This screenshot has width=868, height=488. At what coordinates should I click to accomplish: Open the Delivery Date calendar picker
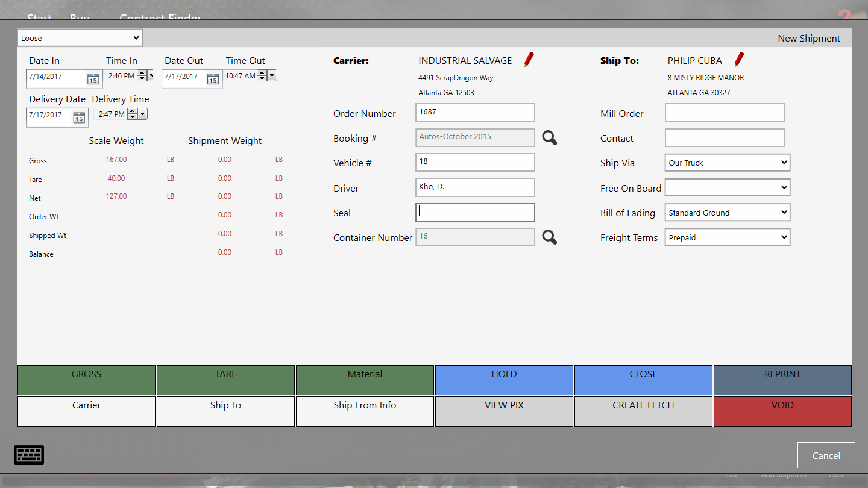click(79, 117)
